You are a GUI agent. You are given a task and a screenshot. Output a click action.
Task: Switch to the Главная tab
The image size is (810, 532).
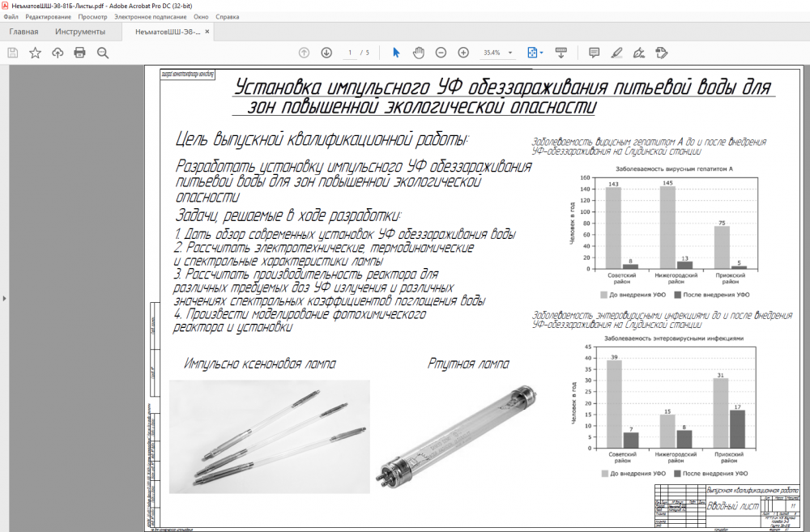click(23, 32)
